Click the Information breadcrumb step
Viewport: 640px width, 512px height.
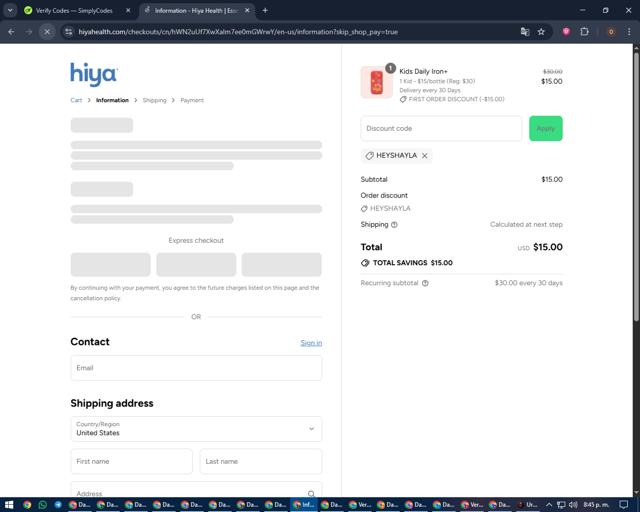coord(112,100)
